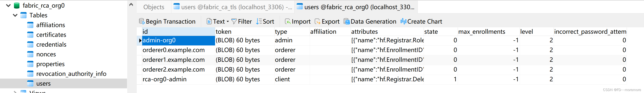Viewport: 644px width, 93px height.
Task: Click the Import button label
Action: point(301,22)
